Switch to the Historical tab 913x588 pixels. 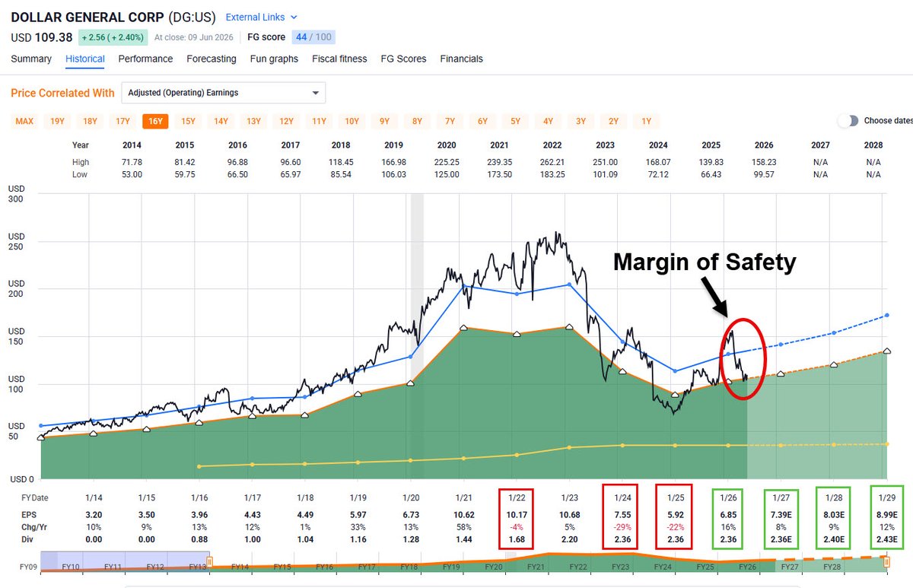[x=85, y=59]
